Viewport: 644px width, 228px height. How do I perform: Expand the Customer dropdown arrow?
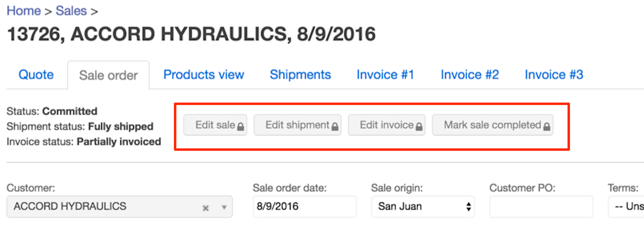click(224, 207)
